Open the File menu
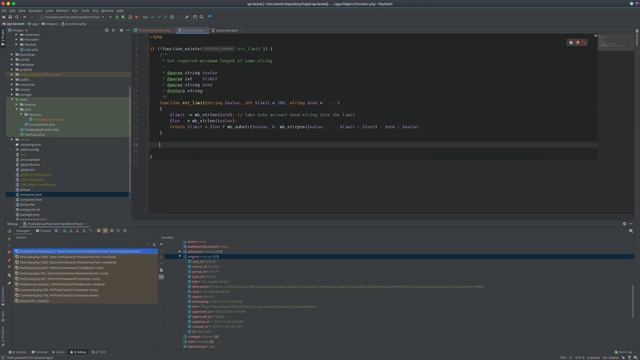640x360 pixels. click(4, 11)
